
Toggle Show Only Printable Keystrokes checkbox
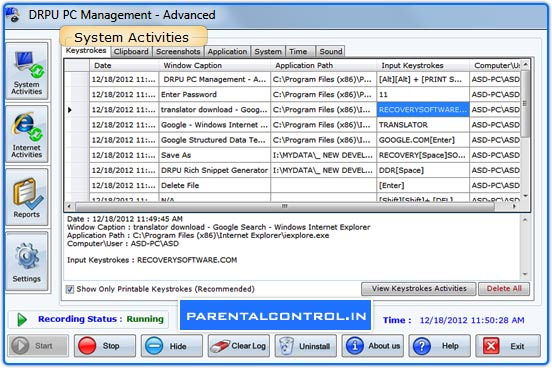tap(70, 289)
